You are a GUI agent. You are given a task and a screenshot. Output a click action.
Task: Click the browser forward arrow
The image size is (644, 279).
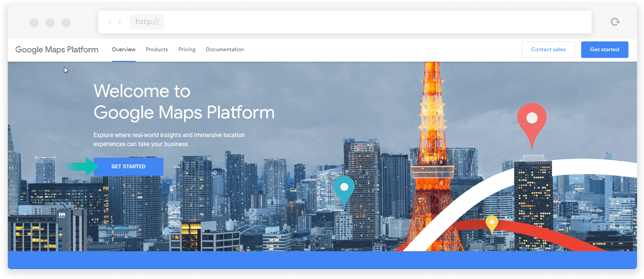pyautogui.click(x=120, y=22)
